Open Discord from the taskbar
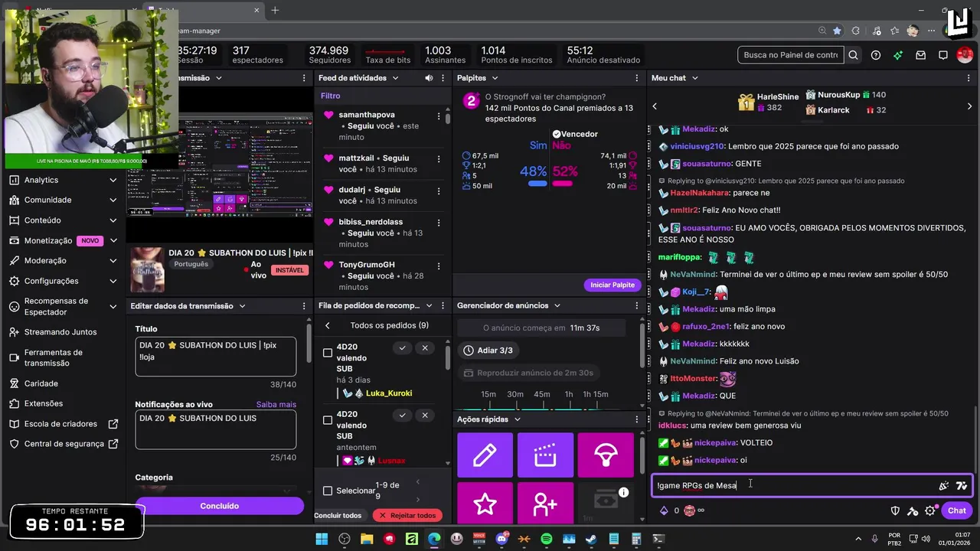Viewport: 980px width, 551px height. [x=501, y=539]
